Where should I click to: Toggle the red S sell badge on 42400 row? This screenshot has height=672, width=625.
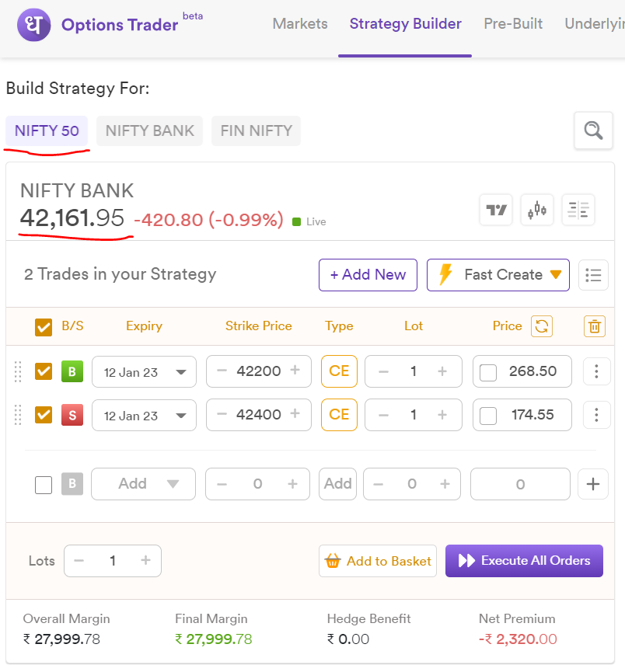coord(72,415)
